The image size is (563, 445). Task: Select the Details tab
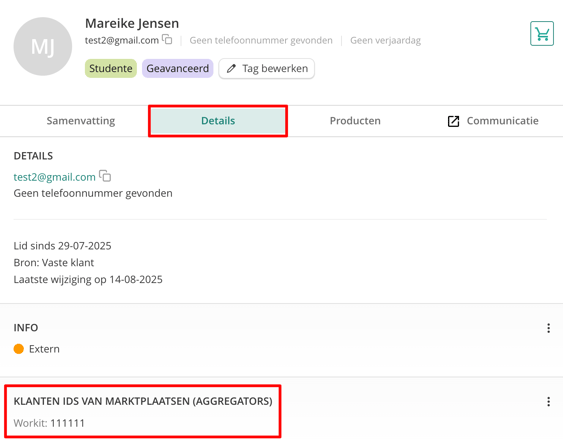(x=218, y=121)
